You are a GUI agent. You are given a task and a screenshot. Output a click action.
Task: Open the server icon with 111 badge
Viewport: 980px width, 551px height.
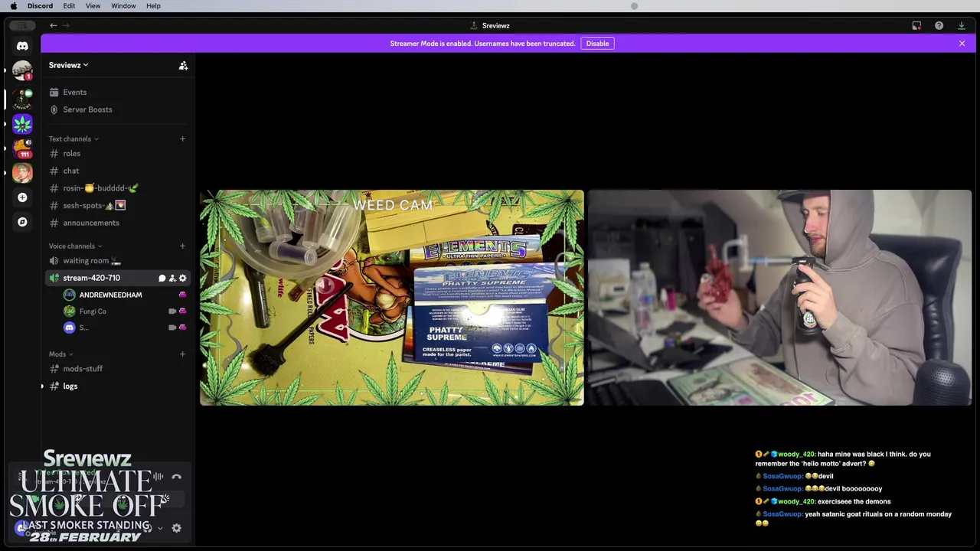coord(22,148)
